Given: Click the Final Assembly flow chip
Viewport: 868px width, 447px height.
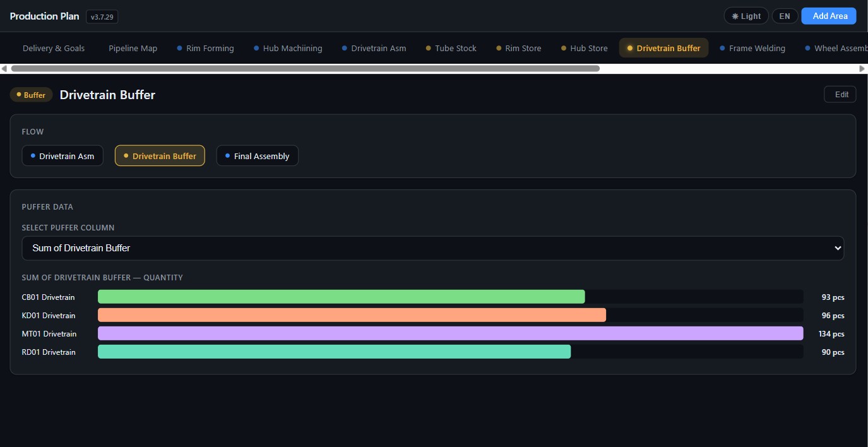Looking at the screenshot, I should (x=258, y=156).
